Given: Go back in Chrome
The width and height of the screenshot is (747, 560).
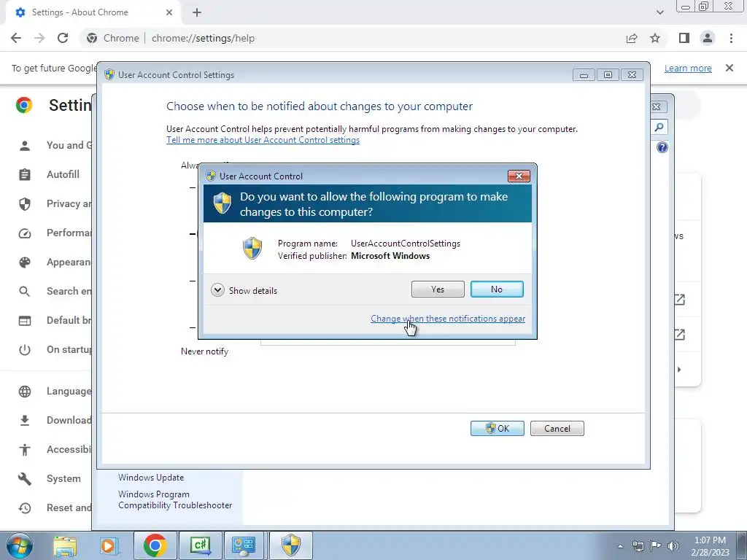Looking at the screenshot, I should click(16, 38).
